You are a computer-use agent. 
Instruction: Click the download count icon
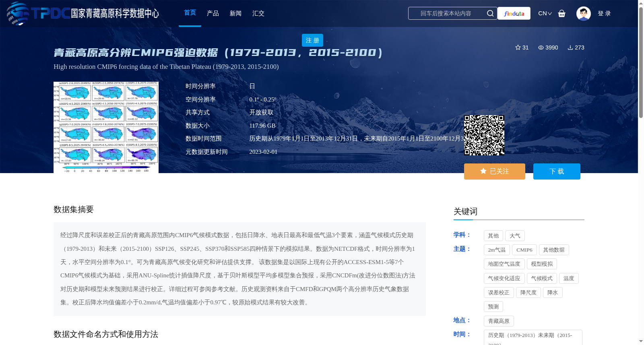point(570,48)
